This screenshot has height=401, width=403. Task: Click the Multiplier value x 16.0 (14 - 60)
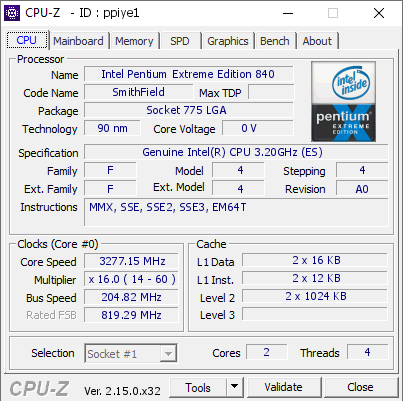coord(131,279)
